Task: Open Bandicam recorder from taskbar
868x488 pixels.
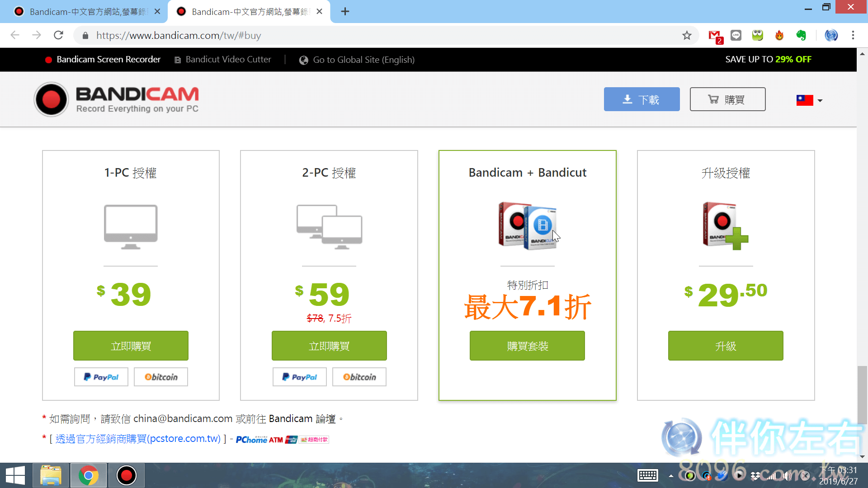Action: (x=126, y=475)
